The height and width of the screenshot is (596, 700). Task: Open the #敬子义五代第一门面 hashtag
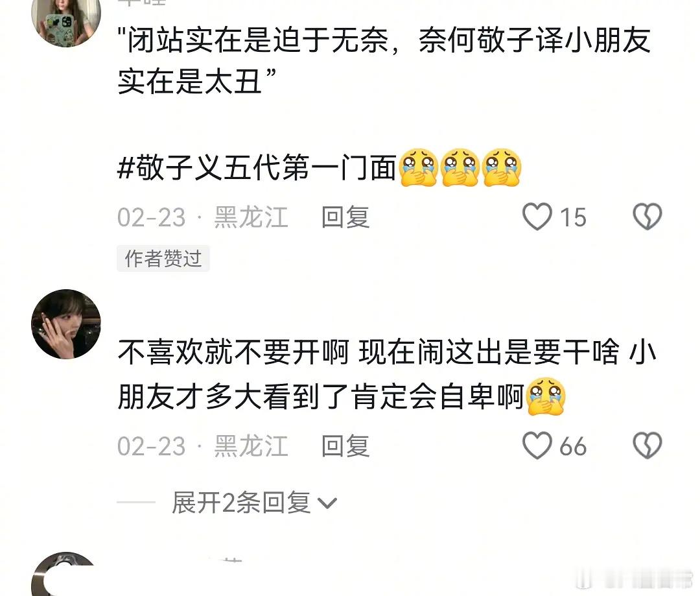257,168
